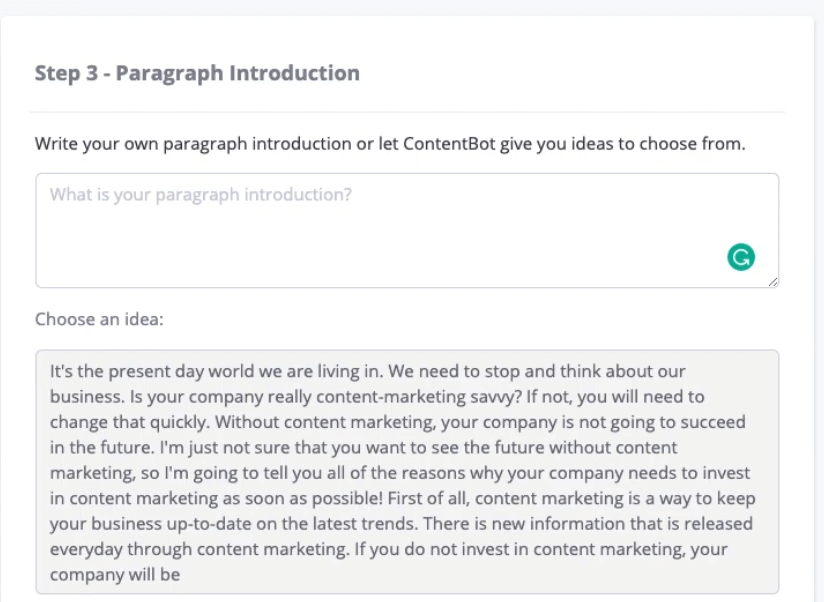Click the 'Write your own paragraph introduction' instruction
Viewport: 824px width, 602px height.
193,143
